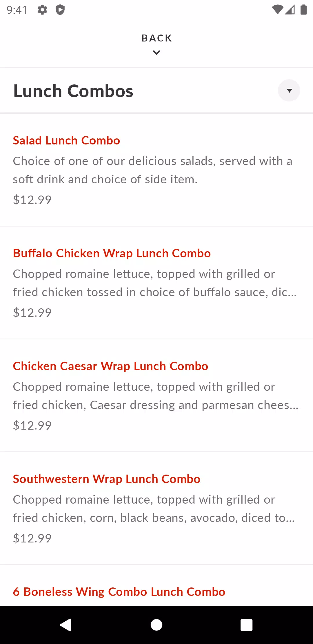The height and width of the screenshot is (644, 313).
Task: Click the shield status bar icon
Action: (x=60, y=10)
